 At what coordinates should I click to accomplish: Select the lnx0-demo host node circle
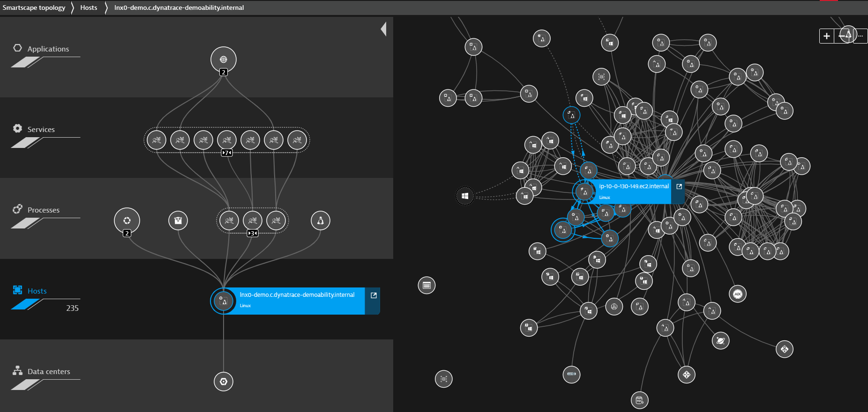224,301
